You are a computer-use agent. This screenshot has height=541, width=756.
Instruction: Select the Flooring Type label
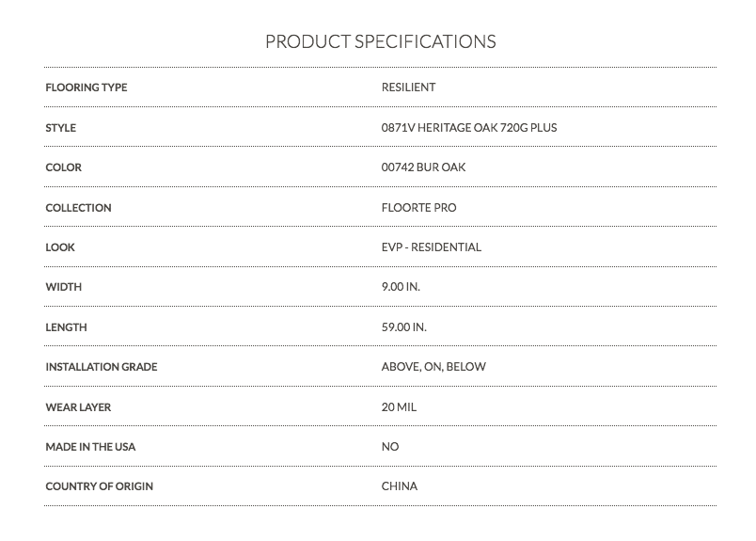[x=87, y=88]
